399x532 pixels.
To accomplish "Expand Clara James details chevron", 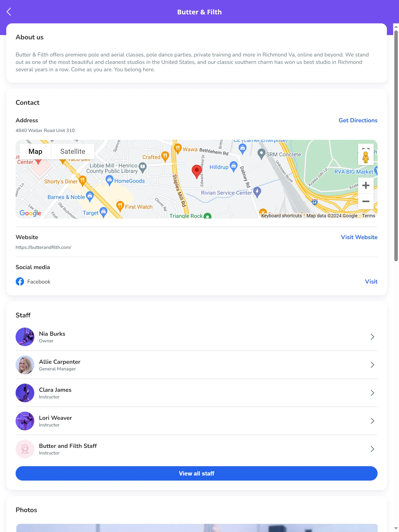I will 372,393.
